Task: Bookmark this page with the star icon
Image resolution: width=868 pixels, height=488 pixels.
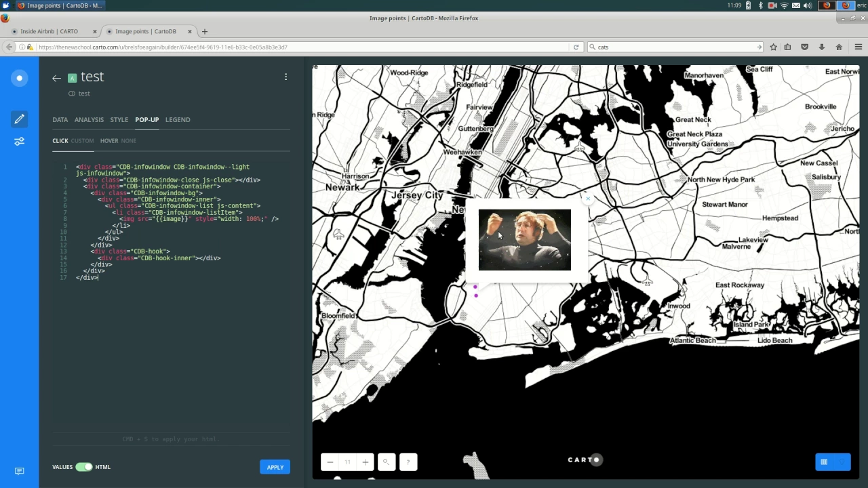Action: (773, 47)
